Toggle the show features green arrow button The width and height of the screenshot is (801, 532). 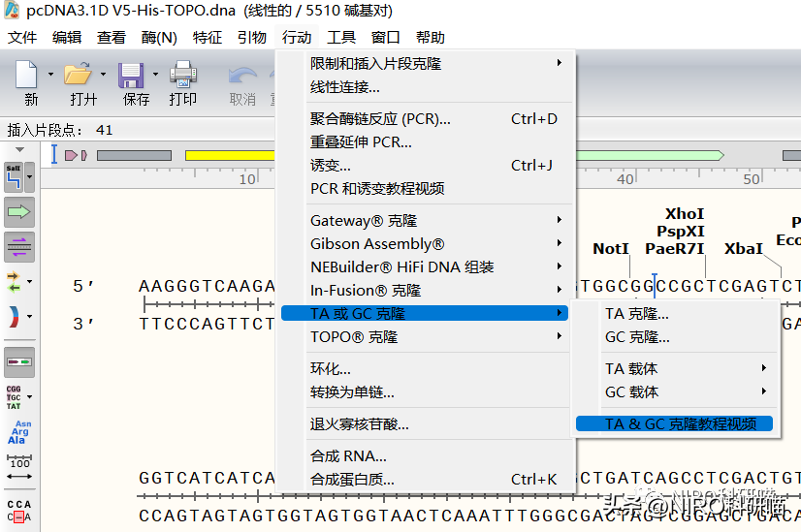18,211
